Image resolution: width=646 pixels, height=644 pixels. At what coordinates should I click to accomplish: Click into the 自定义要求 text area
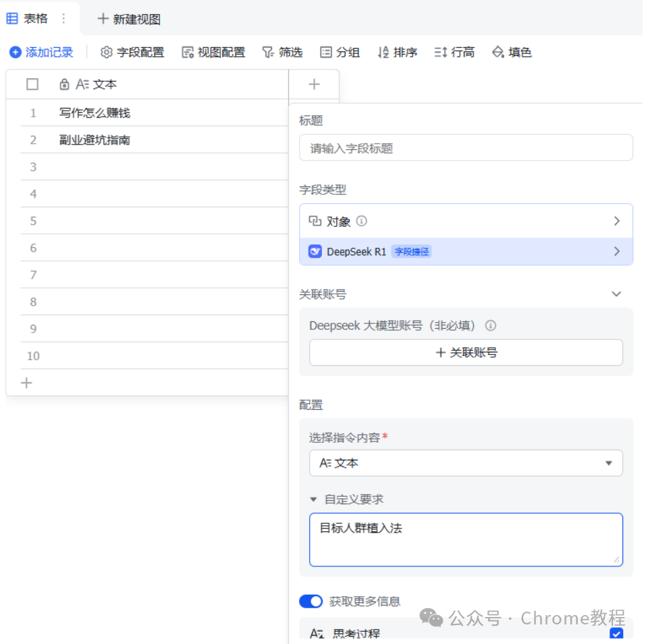466,539
